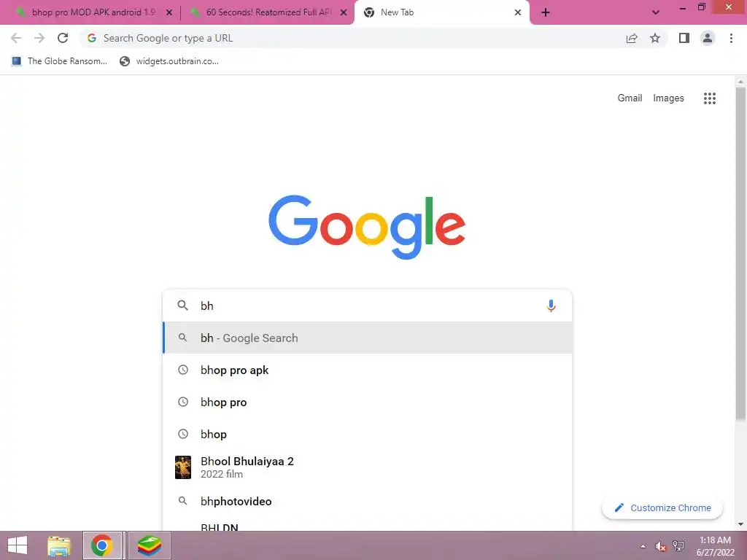This screenshot has height=560, width=747.
Task: Click clock icon beside 'bhop pro'
Action: coord(183,402)
